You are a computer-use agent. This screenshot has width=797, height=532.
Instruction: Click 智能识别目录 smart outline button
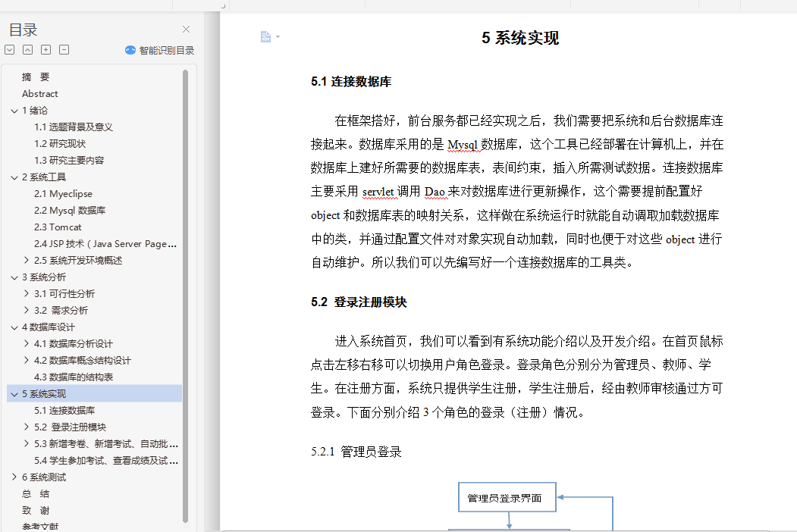coord(159,50)
